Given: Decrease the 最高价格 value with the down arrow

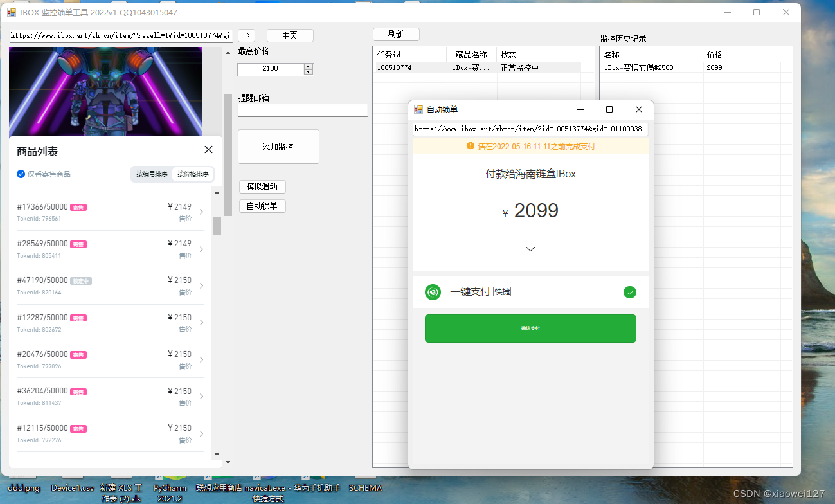Looking at the screenshot, I should click(x=309, y=71).
